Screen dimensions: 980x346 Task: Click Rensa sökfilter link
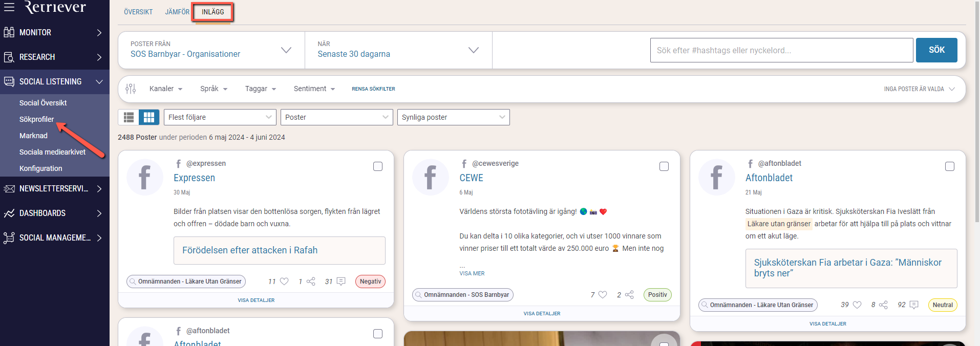point(373,89)
